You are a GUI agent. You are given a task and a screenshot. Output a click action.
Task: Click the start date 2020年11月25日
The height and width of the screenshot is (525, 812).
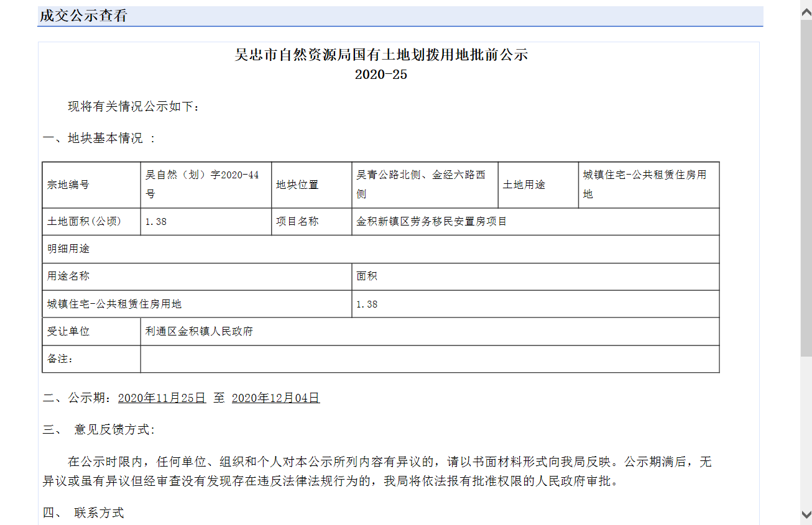pyautogui.click(x=162, y=398)
